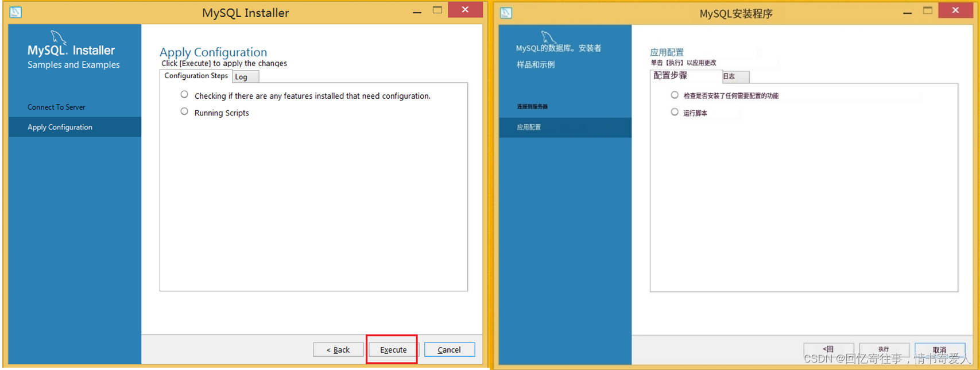
Task: Select the radio beside Checking if features need configuration
Action: point(184,94)
